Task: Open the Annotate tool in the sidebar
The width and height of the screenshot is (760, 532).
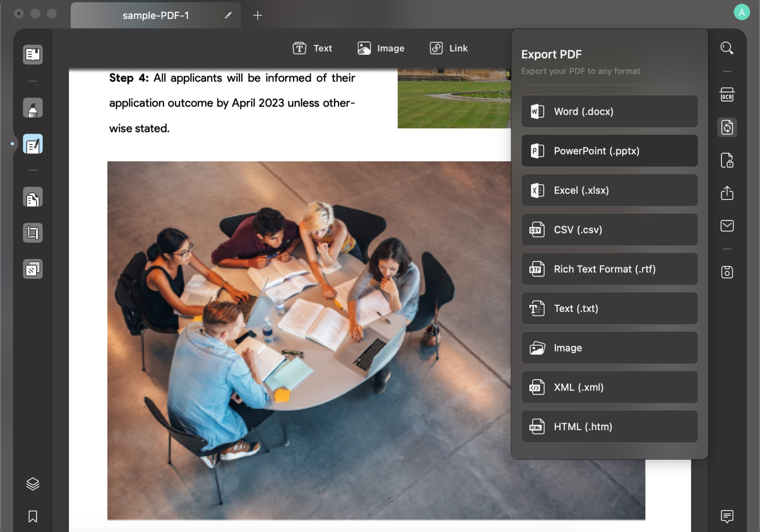Action: tap(33, 108)
